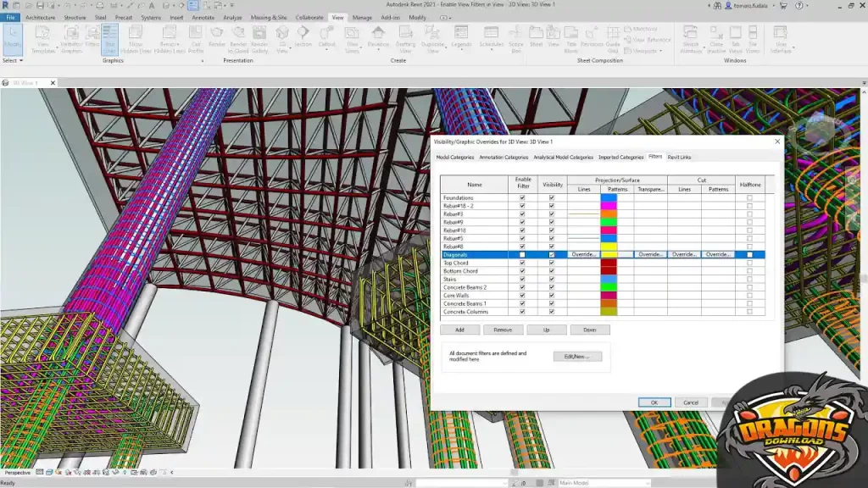
Task: Open the Annotate ribbon tab
Action: point(203,17)
